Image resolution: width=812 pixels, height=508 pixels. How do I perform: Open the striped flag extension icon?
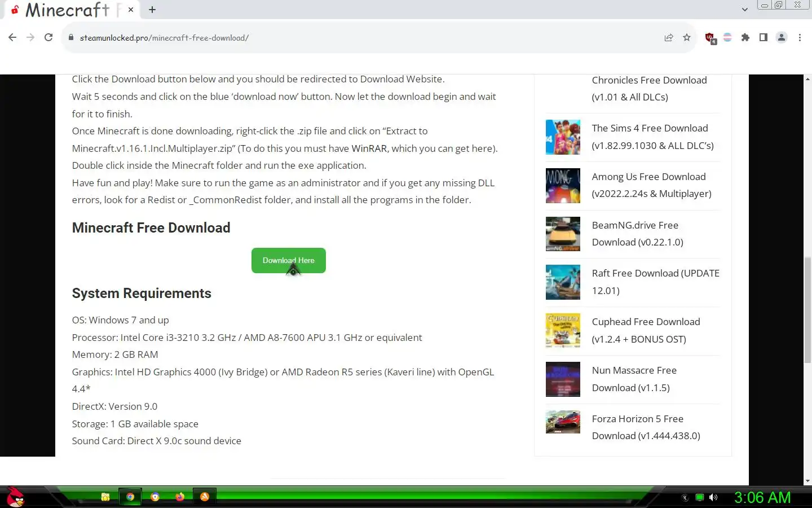(727, 38)
